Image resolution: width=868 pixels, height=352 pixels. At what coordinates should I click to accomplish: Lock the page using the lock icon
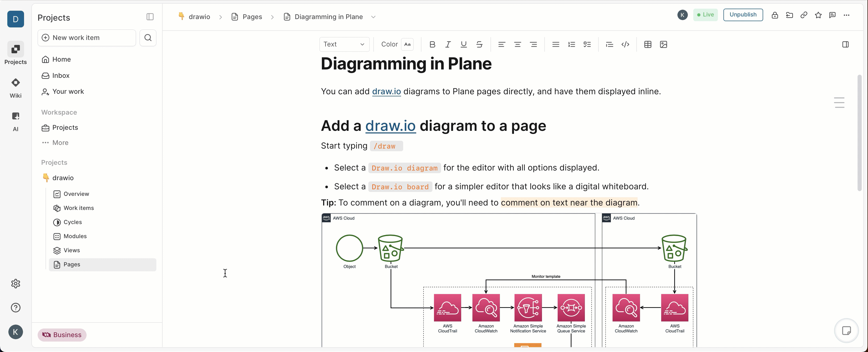[775, 15]
